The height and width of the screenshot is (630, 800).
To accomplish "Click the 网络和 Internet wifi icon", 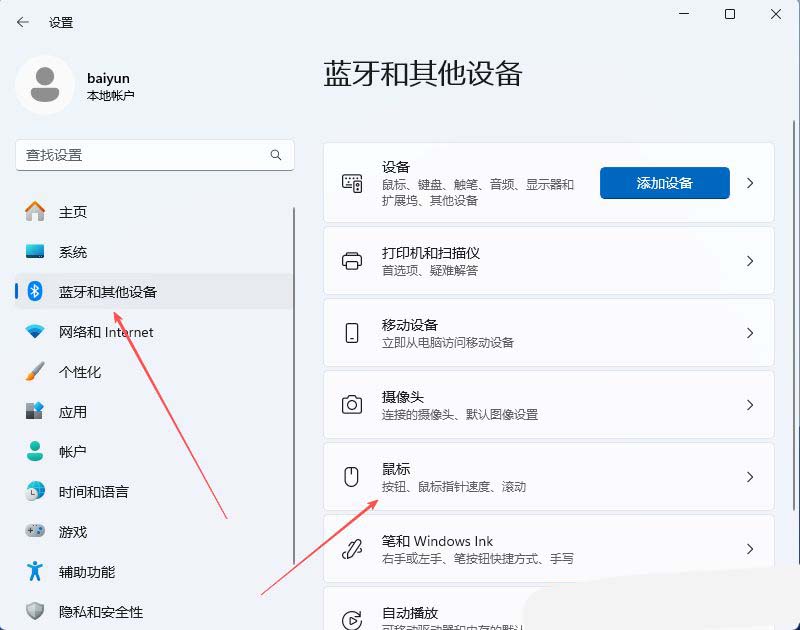I will tap(35, 332).
